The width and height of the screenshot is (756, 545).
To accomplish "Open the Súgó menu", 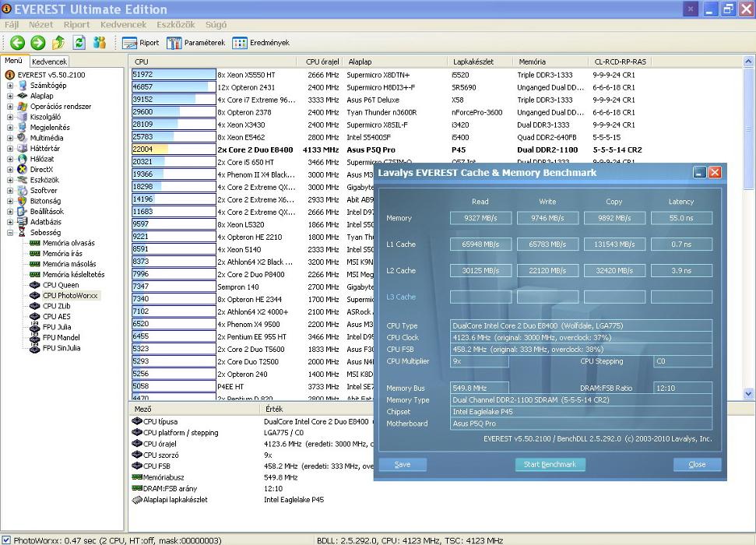I will pos(216,25).
